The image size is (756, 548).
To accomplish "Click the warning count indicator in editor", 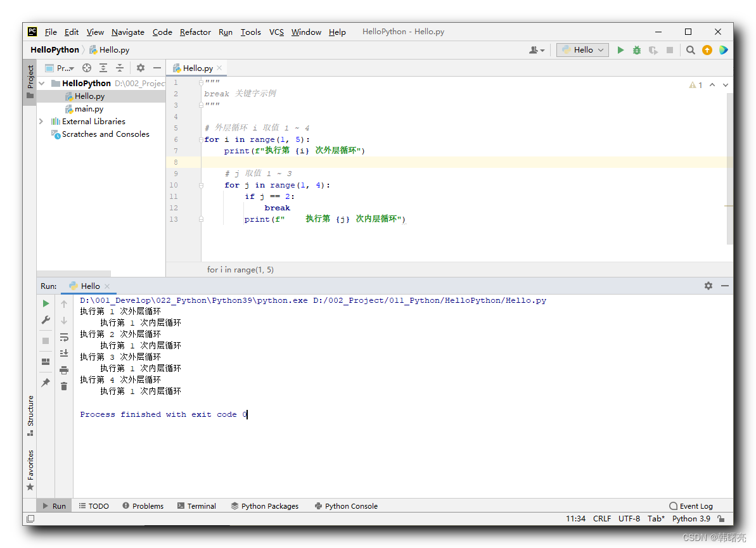I will tap(696, 85).
